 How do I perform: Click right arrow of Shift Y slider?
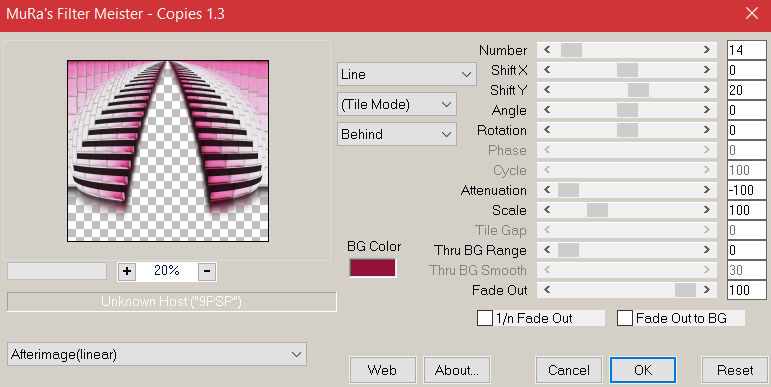pyautogui.click(x=707, y=90)
